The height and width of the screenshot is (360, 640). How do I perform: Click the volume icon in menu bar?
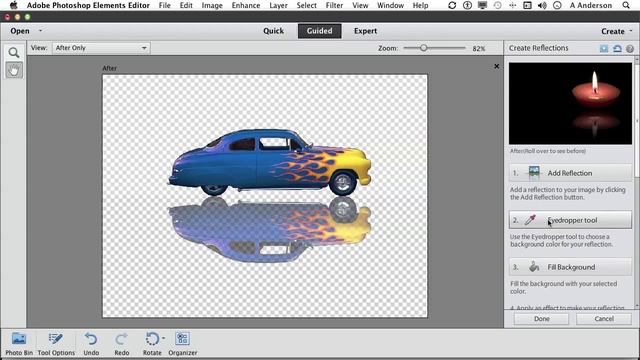(x=542, y=5)
